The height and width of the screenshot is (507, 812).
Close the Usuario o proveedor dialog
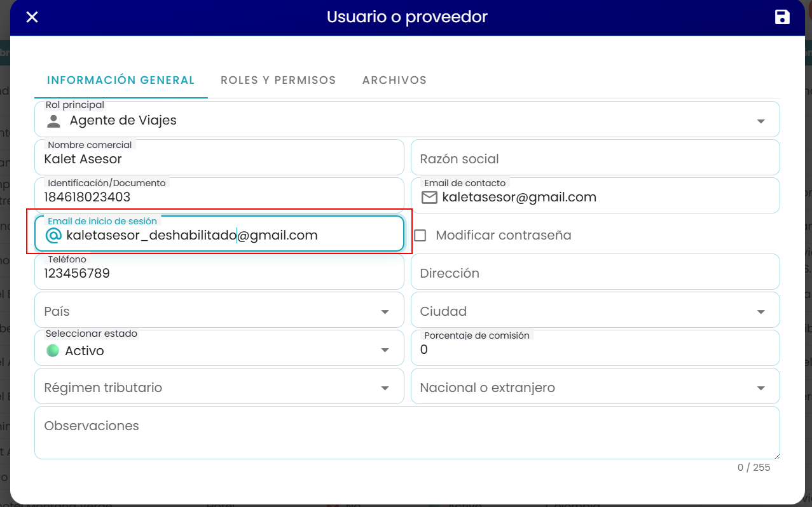(32, 17)
